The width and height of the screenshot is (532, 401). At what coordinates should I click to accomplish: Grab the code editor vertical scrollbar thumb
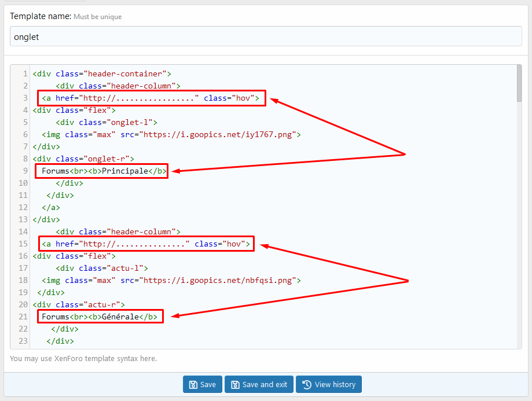[519, 83]
